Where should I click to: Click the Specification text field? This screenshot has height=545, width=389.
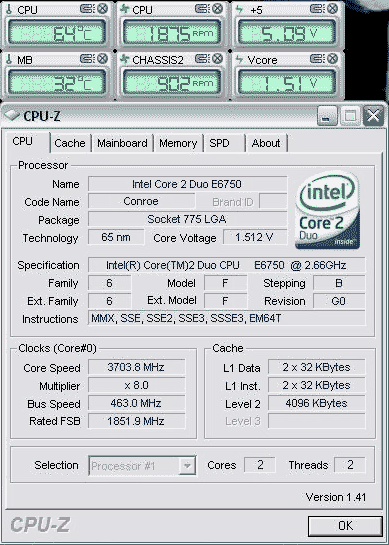click(226, 266)
